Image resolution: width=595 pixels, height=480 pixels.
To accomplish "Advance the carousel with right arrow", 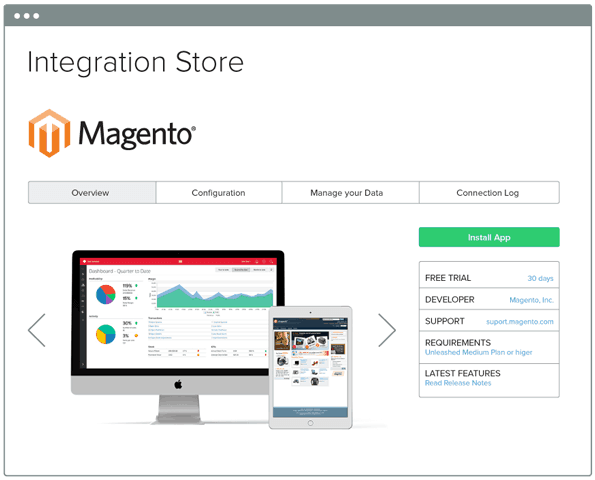I will click(x=387, y=330).
